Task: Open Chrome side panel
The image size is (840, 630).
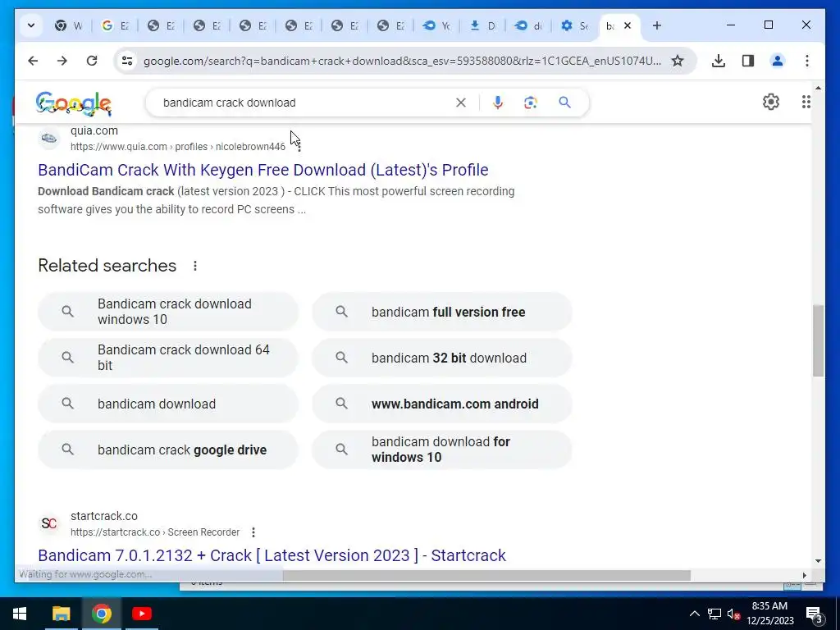Action: [748, 61]
